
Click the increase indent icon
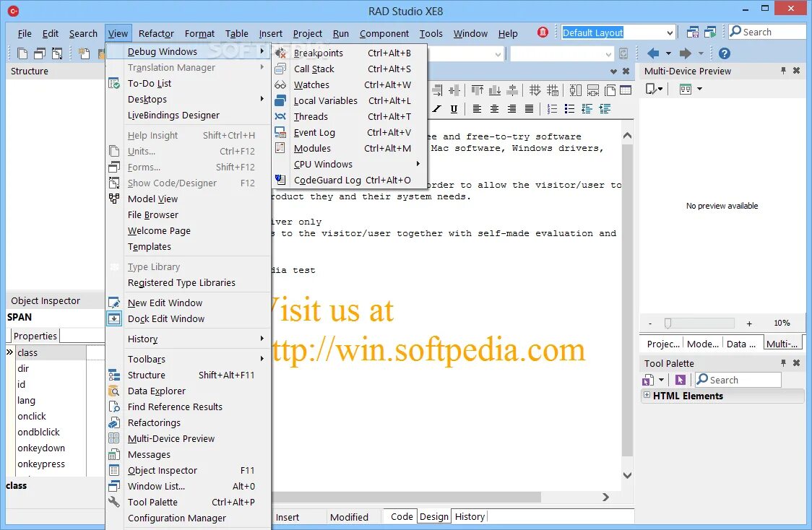(x=605, y=109)
